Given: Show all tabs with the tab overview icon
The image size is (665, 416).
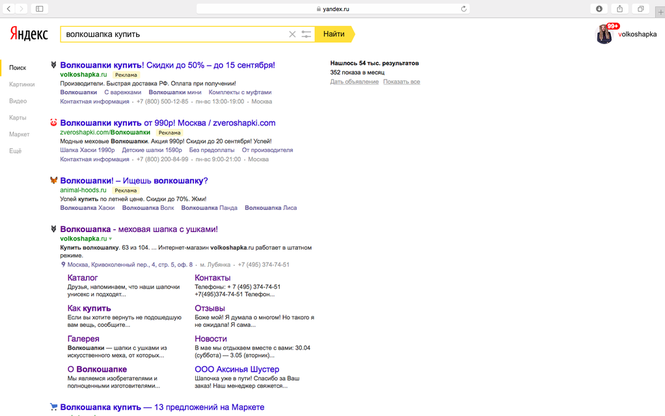Looking at the screenshot, I should pyautogui.click(x=640, y=8).
